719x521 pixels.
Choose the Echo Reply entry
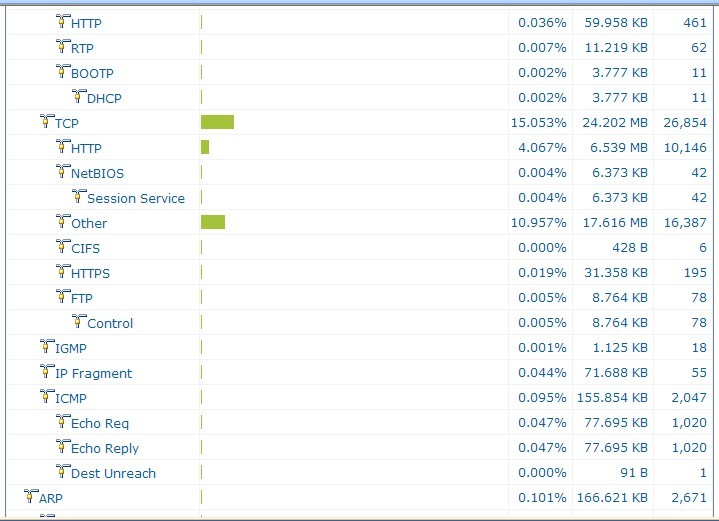[x=105, y=448]
